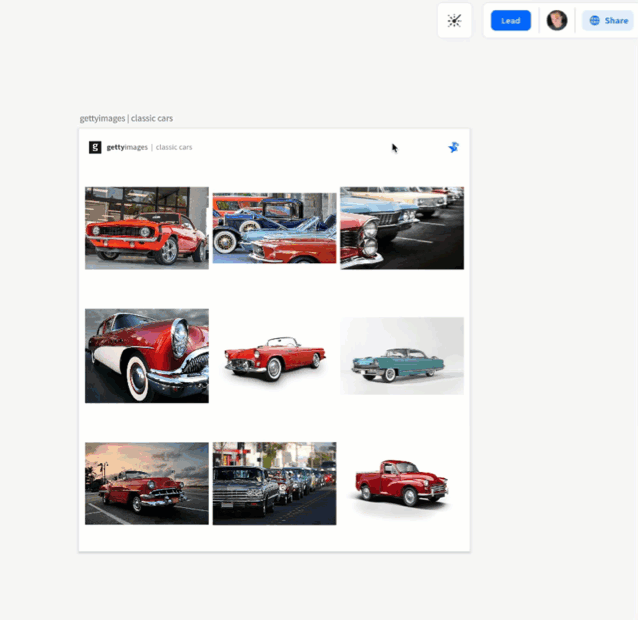The image size is (638, 620).
Task: Open the photo of blue vintage roadster lineup
Action: tap(274, 228)
